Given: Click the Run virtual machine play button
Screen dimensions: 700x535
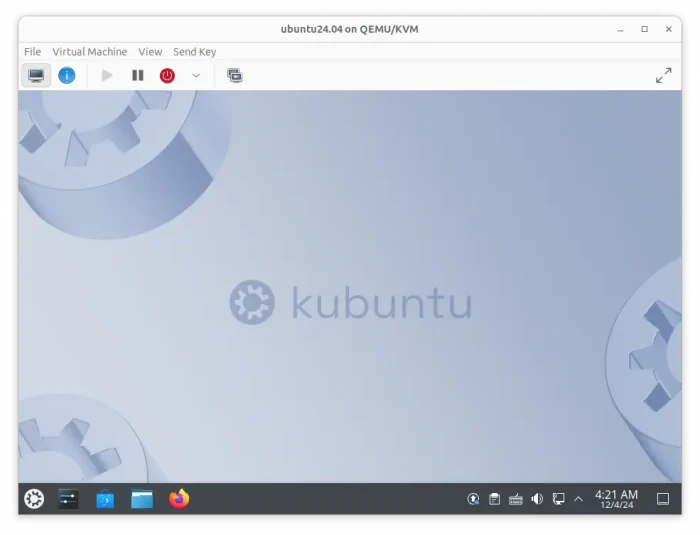Looking at the screenshot, I should [107, 75].
